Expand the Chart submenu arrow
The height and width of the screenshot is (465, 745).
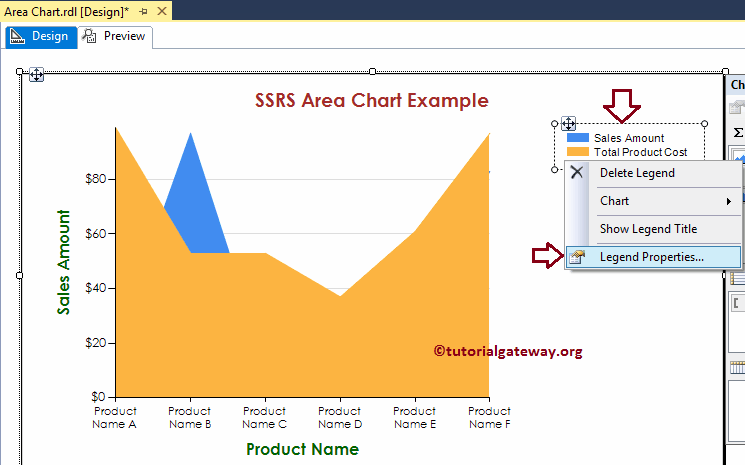(x=728, y=201)
